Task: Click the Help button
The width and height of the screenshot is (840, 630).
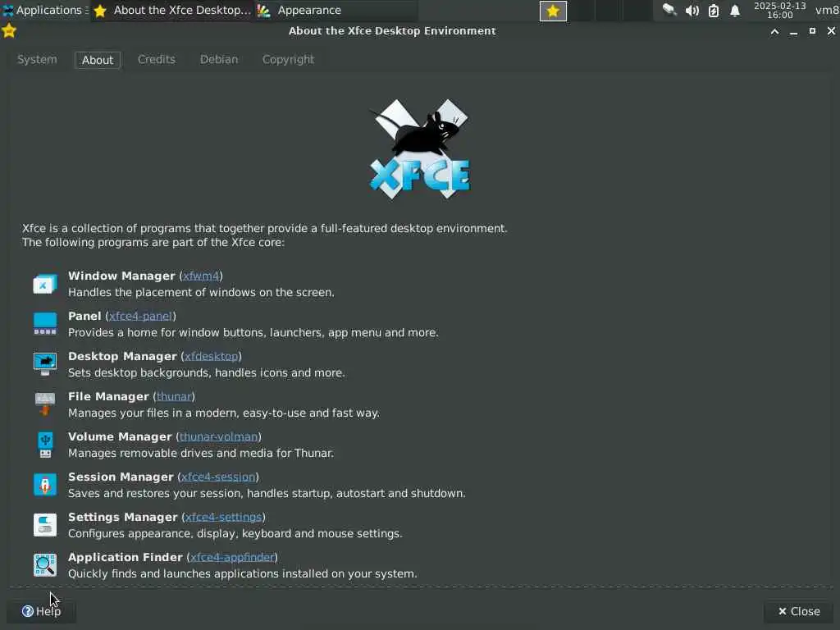Action: [x=41, y=611]
